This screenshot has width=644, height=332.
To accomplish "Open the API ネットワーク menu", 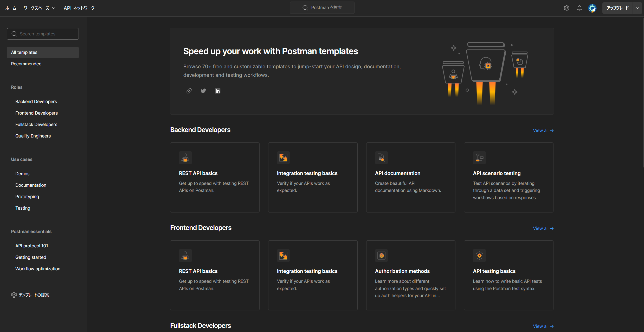I will click(79, 8).
